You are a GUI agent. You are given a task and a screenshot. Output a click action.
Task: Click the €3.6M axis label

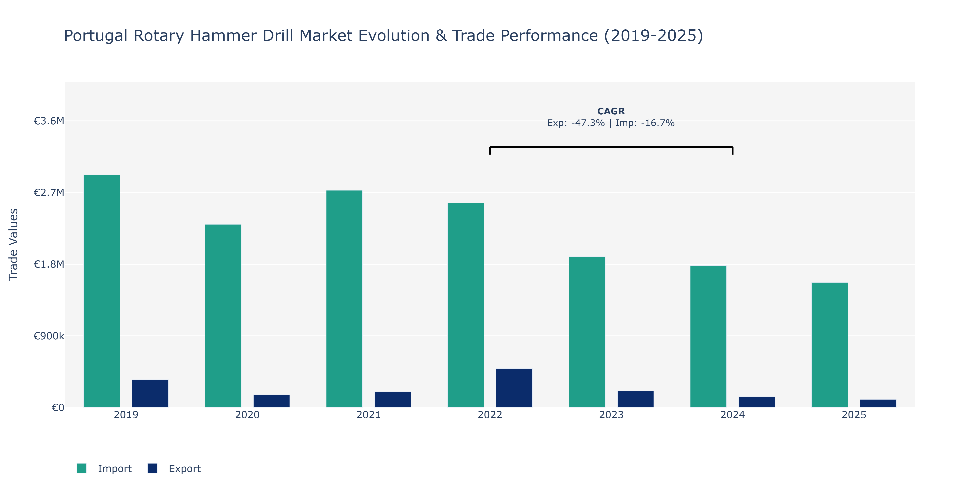[49, 121]
